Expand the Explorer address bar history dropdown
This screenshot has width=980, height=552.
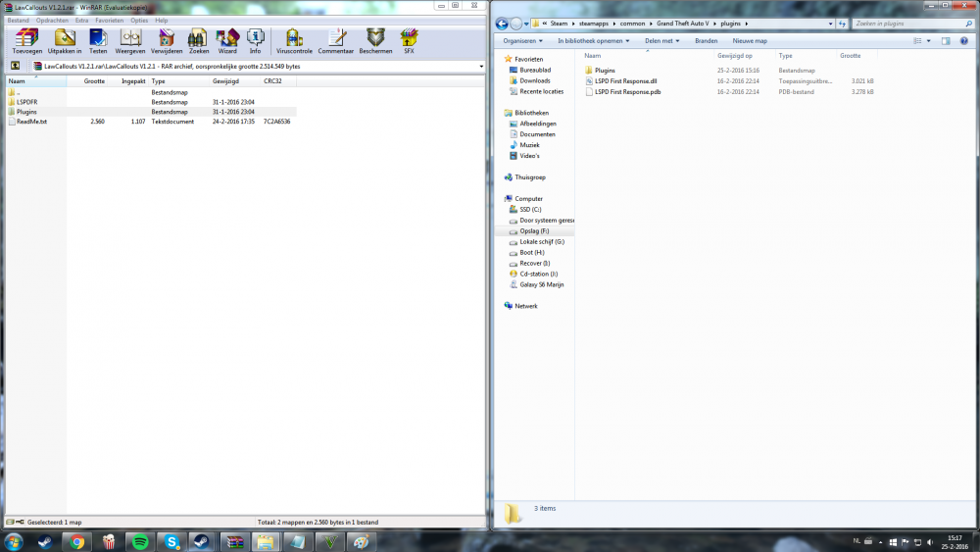[x=830, y=24]
